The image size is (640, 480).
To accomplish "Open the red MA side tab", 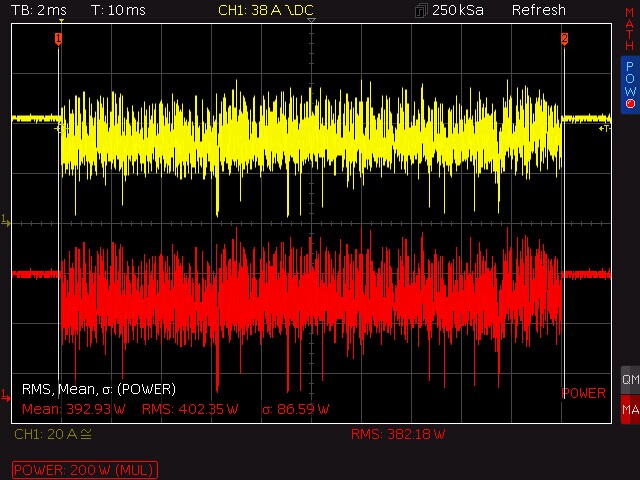I will (629, 409).
